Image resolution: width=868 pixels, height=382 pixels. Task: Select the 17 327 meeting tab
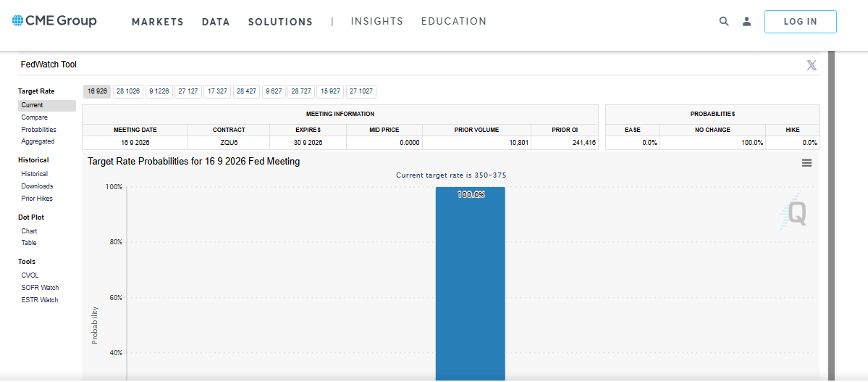tap(217, 91)
